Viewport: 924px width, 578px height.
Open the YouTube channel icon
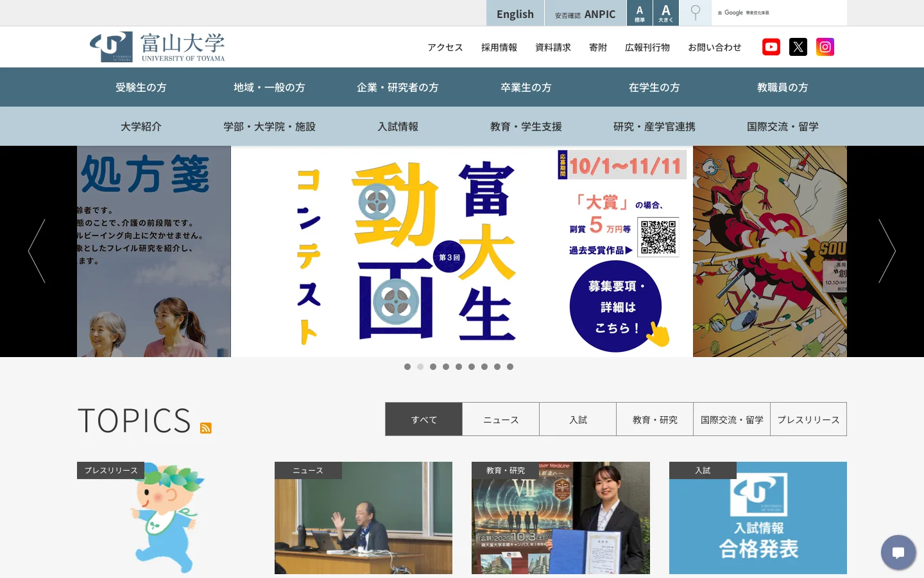[771, 47]
